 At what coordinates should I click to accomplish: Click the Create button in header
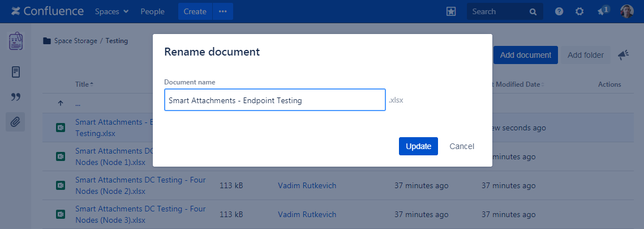[195, 11]
